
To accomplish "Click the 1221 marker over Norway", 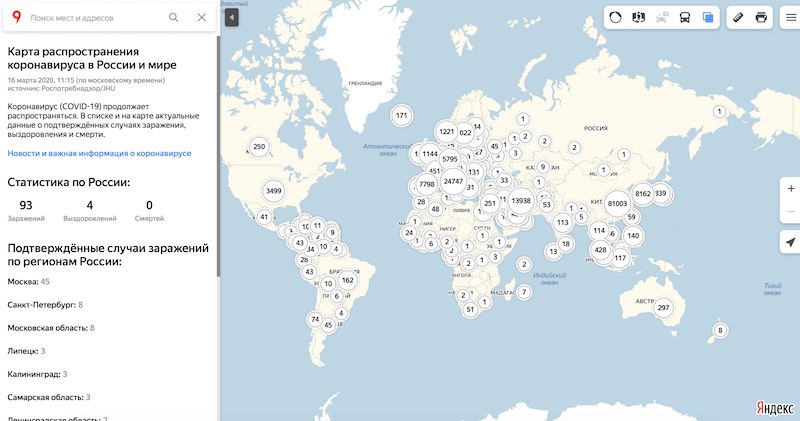I will click(x=446, y=132).
